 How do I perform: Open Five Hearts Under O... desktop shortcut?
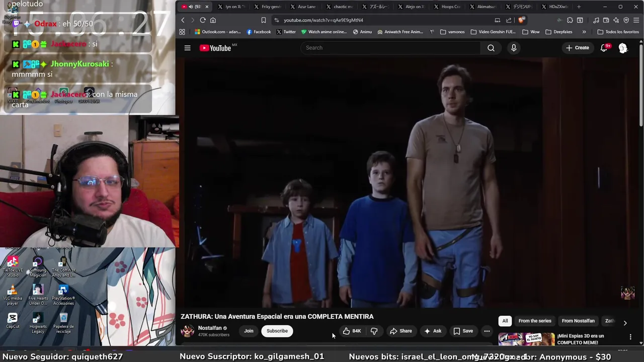click(38, 295)
